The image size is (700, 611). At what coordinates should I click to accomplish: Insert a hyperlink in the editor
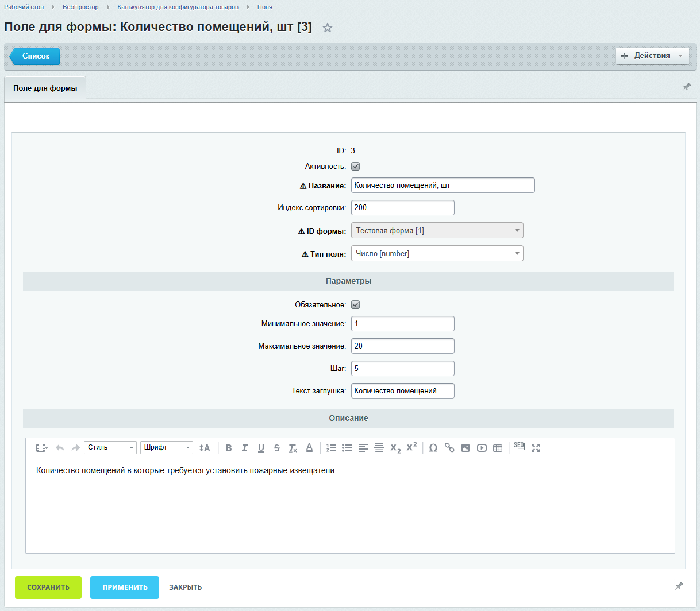(x=449, y=448)
